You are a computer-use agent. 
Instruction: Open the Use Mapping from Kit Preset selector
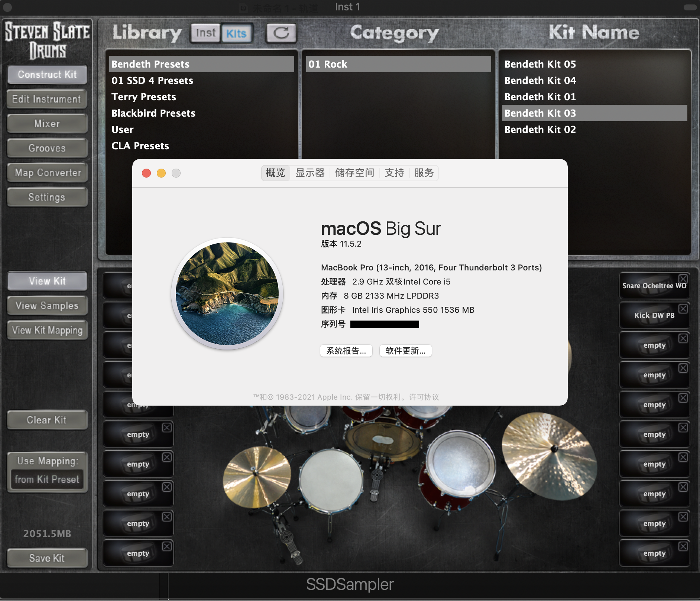coord(47,480)
